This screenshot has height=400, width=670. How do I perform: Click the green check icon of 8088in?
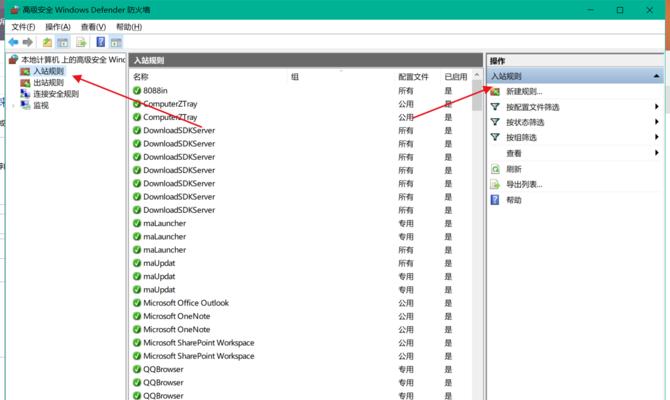[x=137, y=91]
